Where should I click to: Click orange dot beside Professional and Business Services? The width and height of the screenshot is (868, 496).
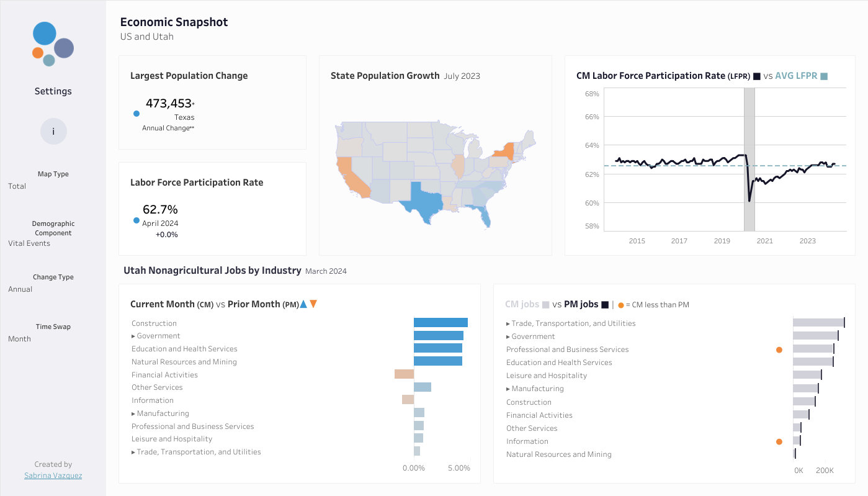[779, 349]
